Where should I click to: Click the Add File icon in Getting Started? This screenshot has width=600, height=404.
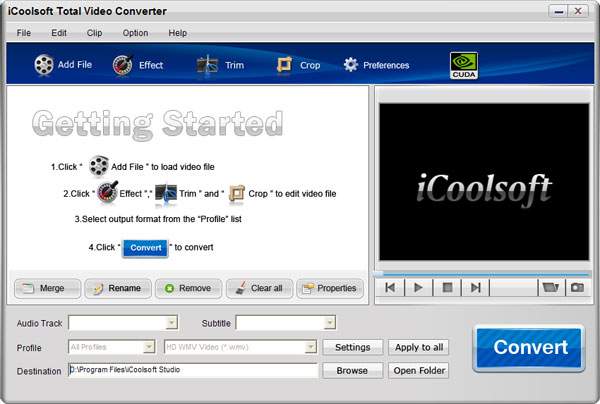[x=99, y=166]
